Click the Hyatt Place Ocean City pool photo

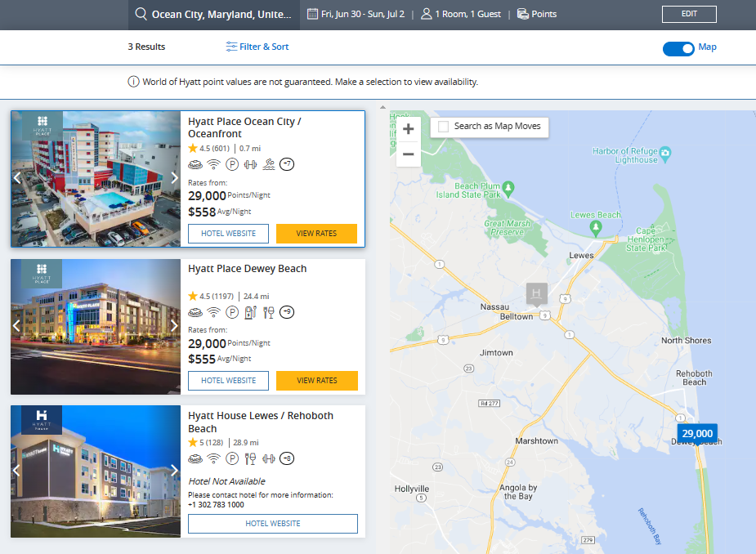pos(96,179)
